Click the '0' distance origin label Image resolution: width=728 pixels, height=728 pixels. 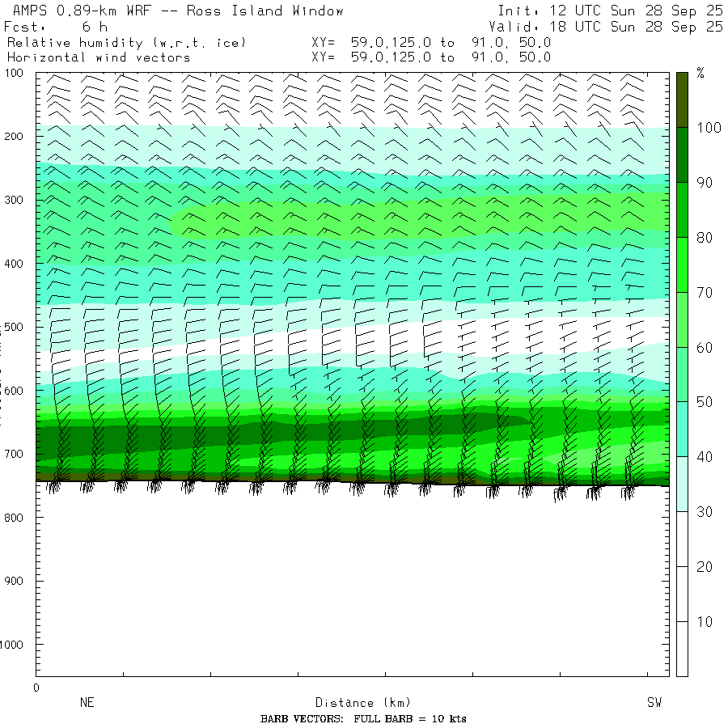pyautogui.click(x=36, y=688)
